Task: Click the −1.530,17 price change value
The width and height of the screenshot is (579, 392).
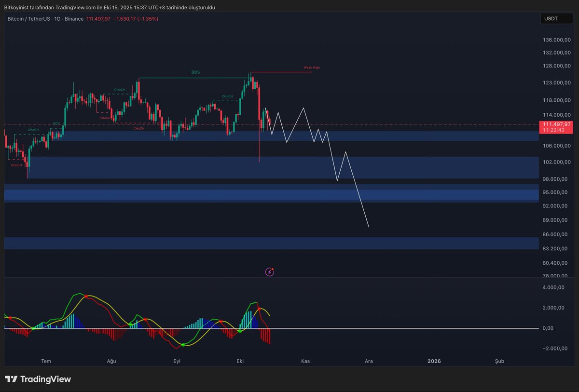Action: 124,19
